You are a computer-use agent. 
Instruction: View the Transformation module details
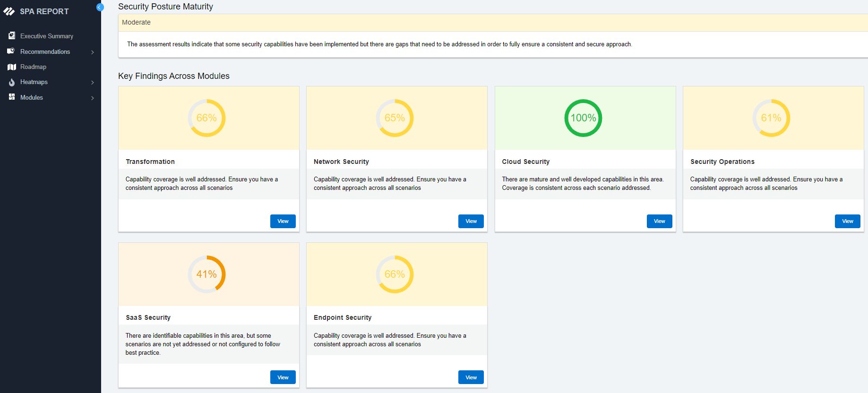coord(283,221)
